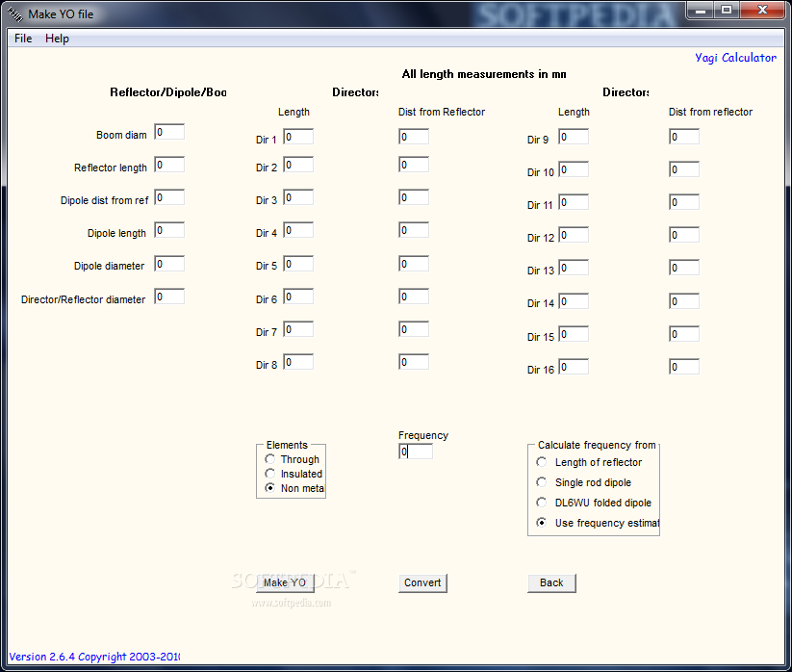The height and width of the screenshot is (672, 792).
Task: Click Dir 9 dist from reflector field
Action: pos(684,137)
